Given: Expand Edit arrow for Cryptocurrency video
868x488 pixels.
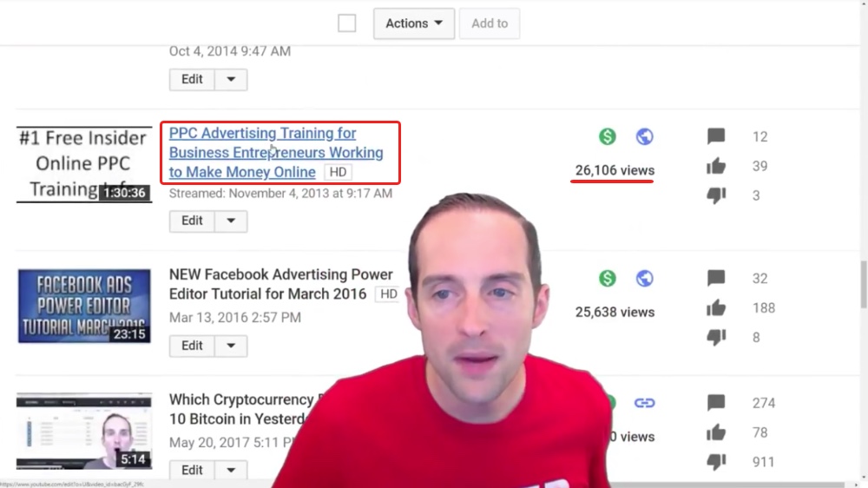Looking at the screenshot, I should coord(231,471).
